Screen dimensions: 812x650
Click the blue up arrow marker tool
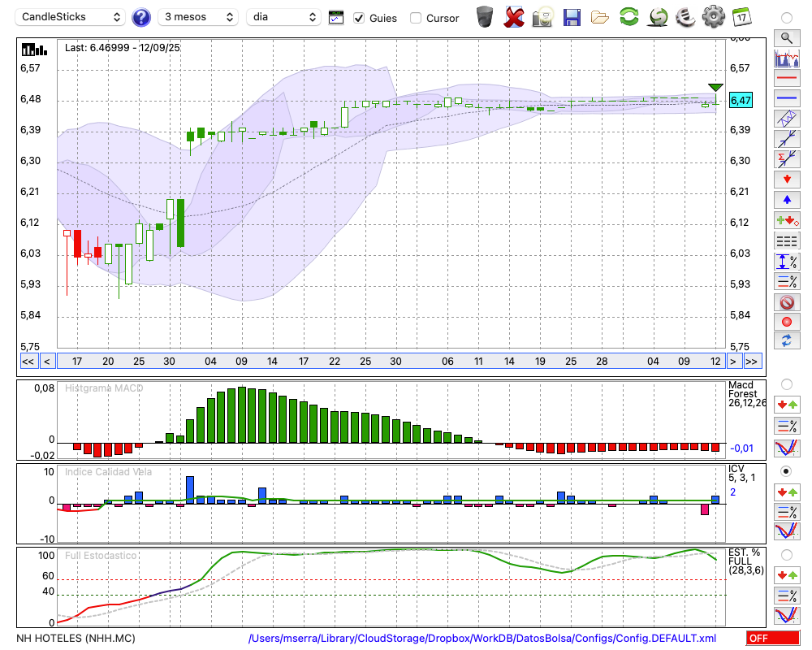click(787, 200)
